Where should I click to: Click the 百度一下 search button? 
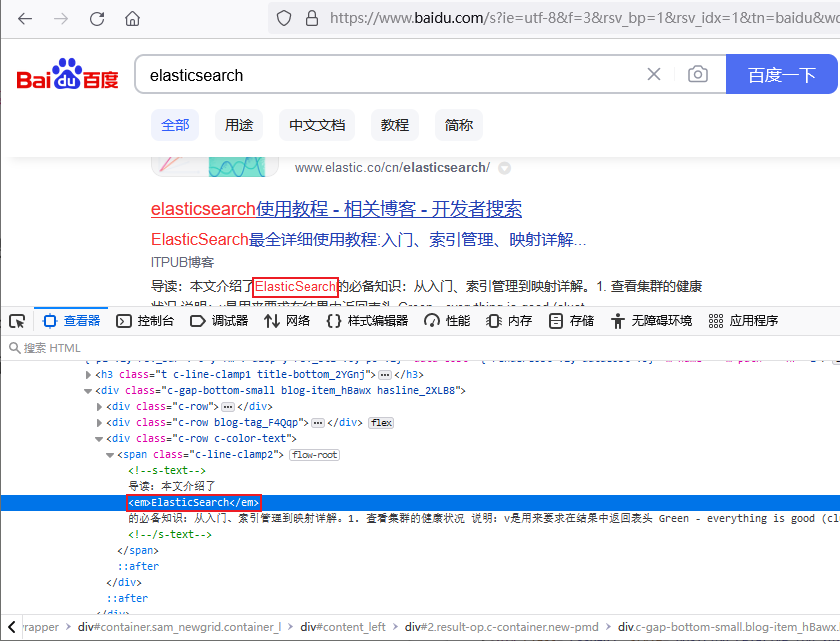tap(781, 74)
